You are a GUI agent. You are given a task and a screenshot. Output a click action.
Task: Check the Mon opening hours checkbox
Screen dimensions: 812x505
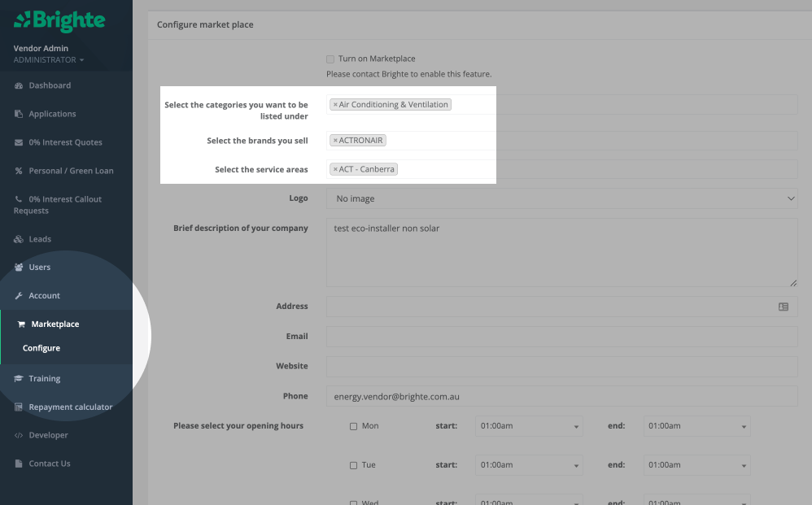click(x=353, y=426)
